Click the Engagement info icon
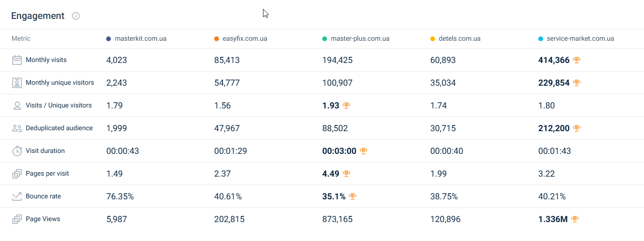The image size is (644, 241). 76,16
